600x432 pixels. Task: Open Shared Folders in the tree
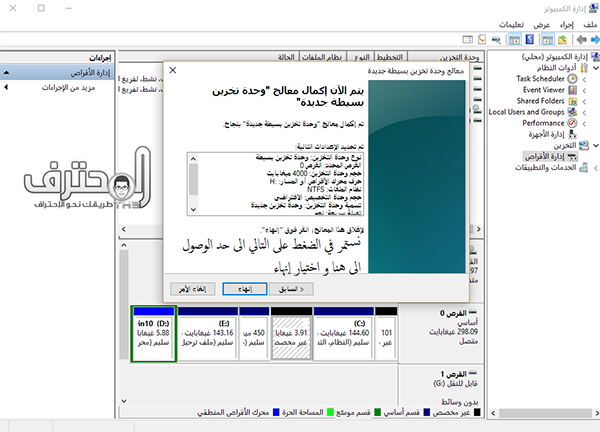pos(541,101)
